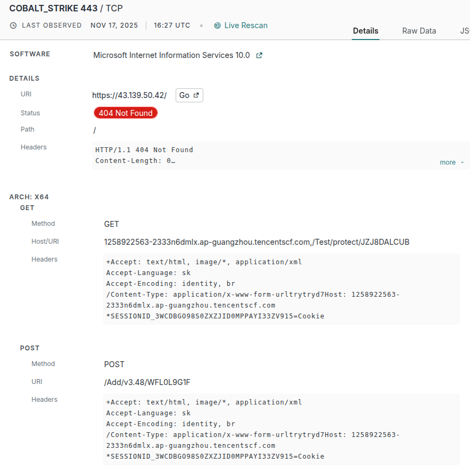Switch to the Details tab
The height and width of the screenshot is (476, 470).
365,31
